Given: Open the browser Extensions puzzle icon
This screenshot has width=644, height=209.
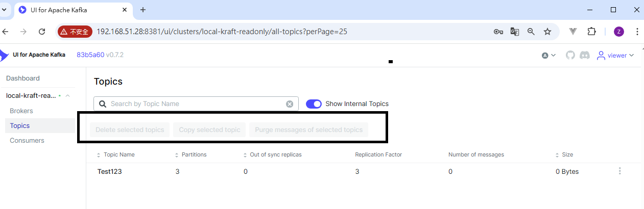Looking at the screenshot, I should point(591,32).
